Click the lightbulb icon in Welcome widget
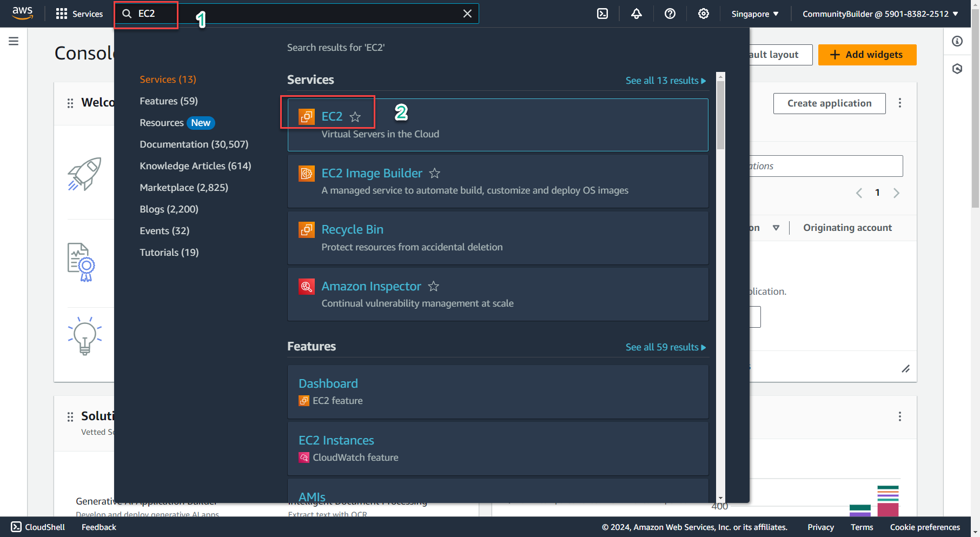The image size is (980, 537). [x=85, y=336]
